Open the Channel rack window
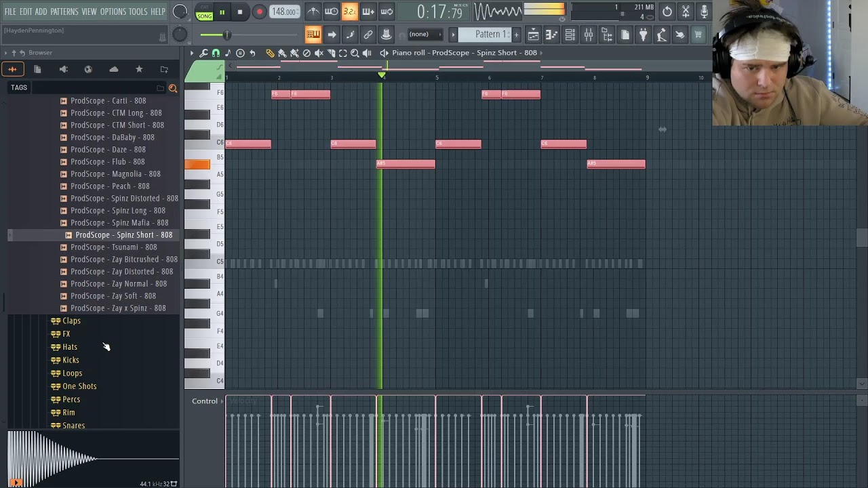This screenshot has height=488, width=868. click(x=570, y=35)
